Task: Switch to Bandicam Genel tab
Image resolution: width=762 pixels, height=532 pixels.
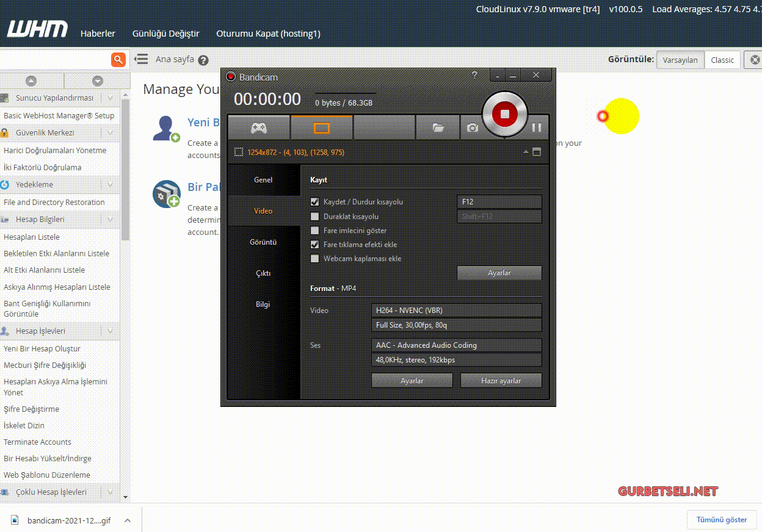Action: [x=263, y=180]
